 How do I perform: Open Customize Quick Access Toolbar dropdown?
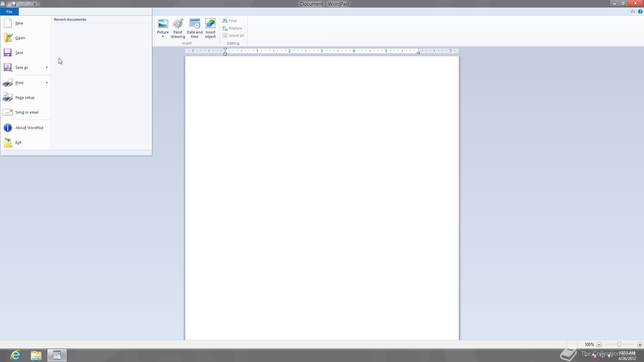(35, 4)
